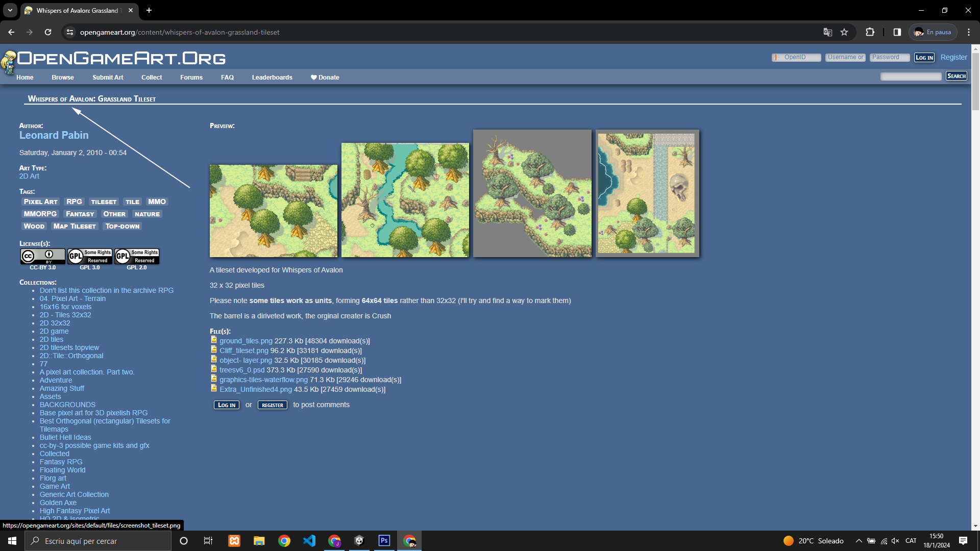Open Photoshop from the taskbar

pyautogui.click(x=384, y=540)
